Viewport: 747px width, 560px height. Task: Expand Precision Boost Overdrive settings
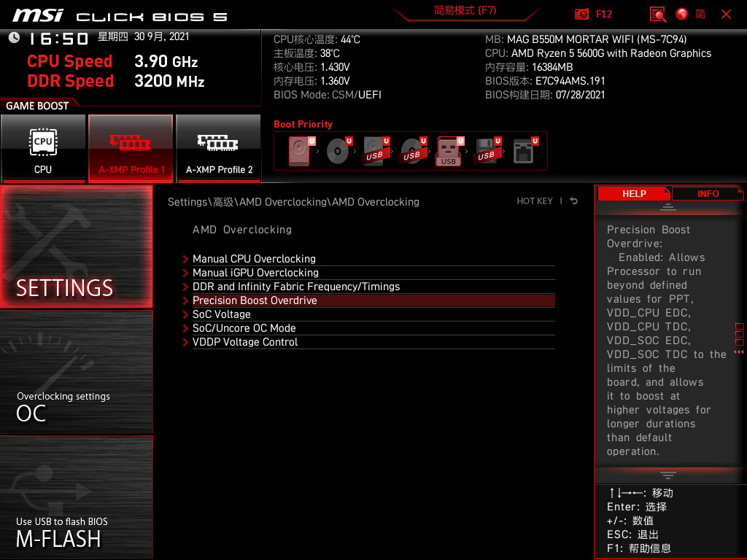(x=255, y=300)
